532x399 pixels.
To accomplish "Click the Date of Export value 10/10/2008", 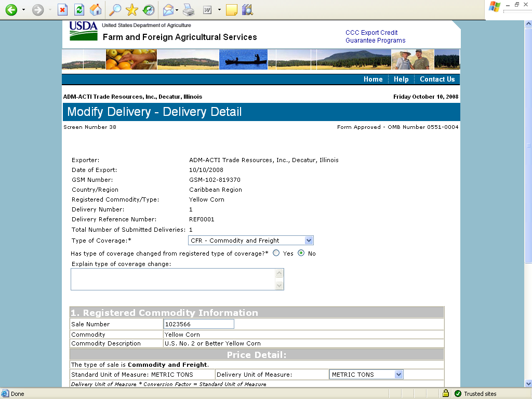I will point(206,170).
